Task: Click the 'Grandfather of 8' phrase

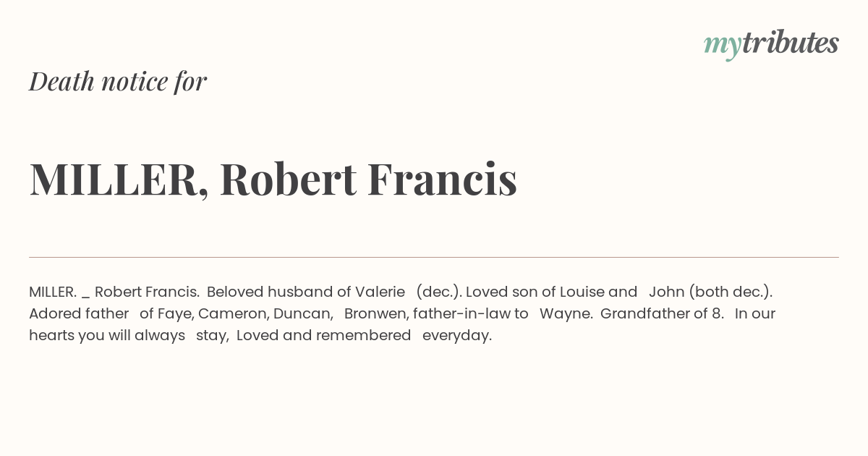Action: point(660,313)
